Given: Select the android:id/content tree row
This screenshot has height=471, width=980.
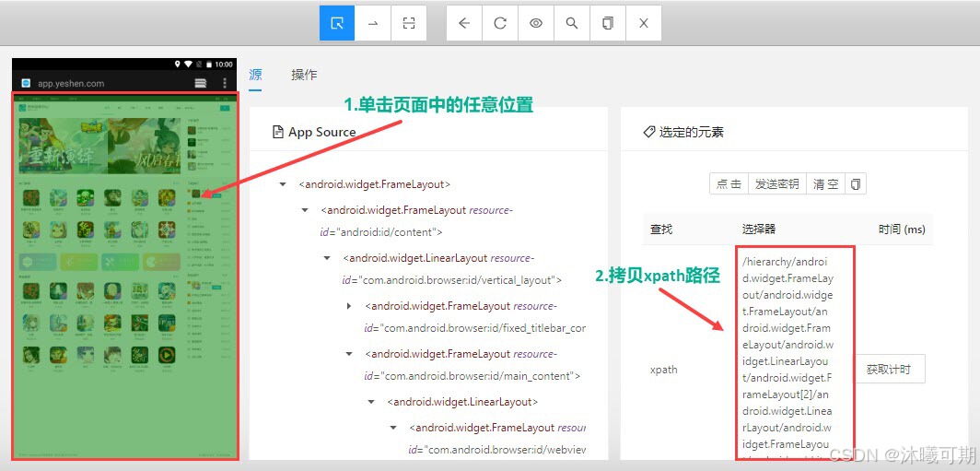Looking at the screenshot, I should [417, 221].
